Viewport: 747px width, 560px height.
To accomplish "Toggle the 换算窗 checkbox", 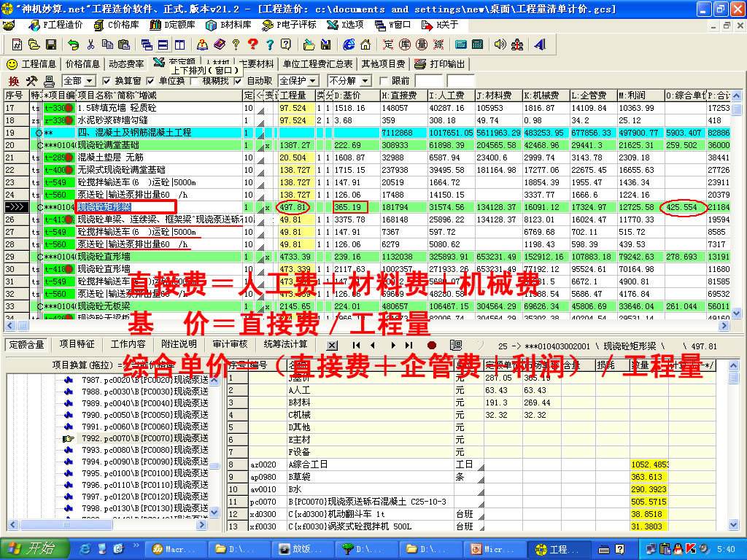I will [107, 81].
